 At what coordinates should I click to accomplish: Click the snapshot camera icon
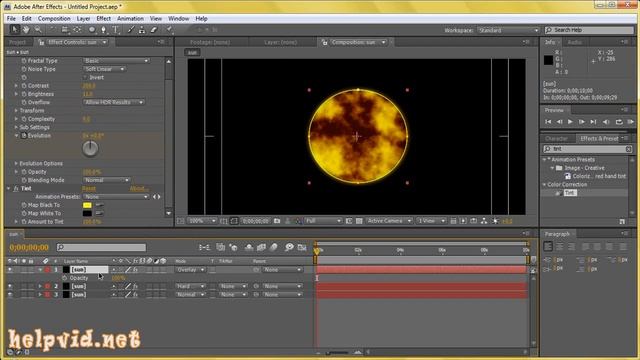[x=277, y=221]
